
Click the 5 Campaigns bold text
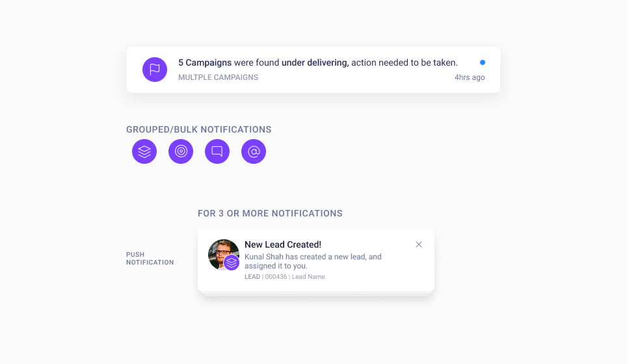coord(205,63)
